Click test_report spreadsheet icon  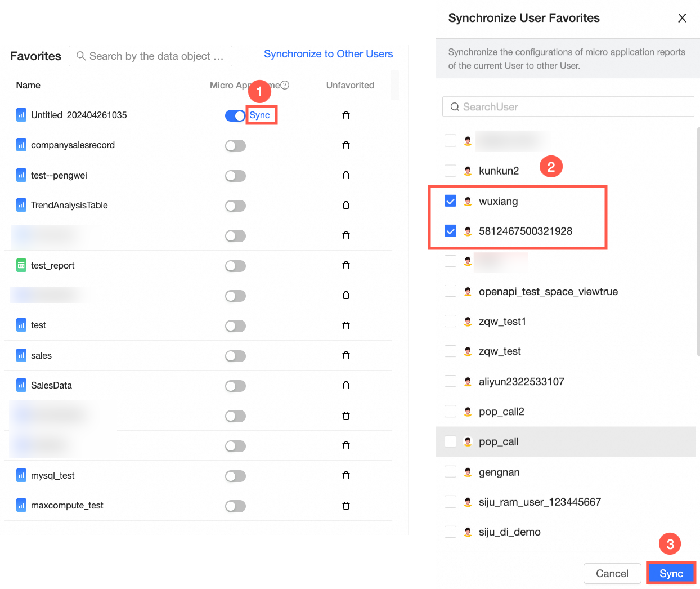click(x=21, y=265)
